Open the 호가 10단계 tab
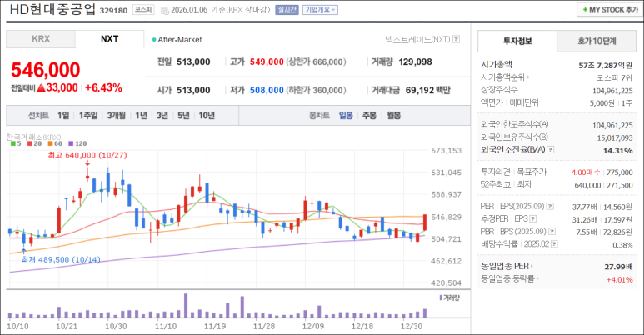 [597, 40]
